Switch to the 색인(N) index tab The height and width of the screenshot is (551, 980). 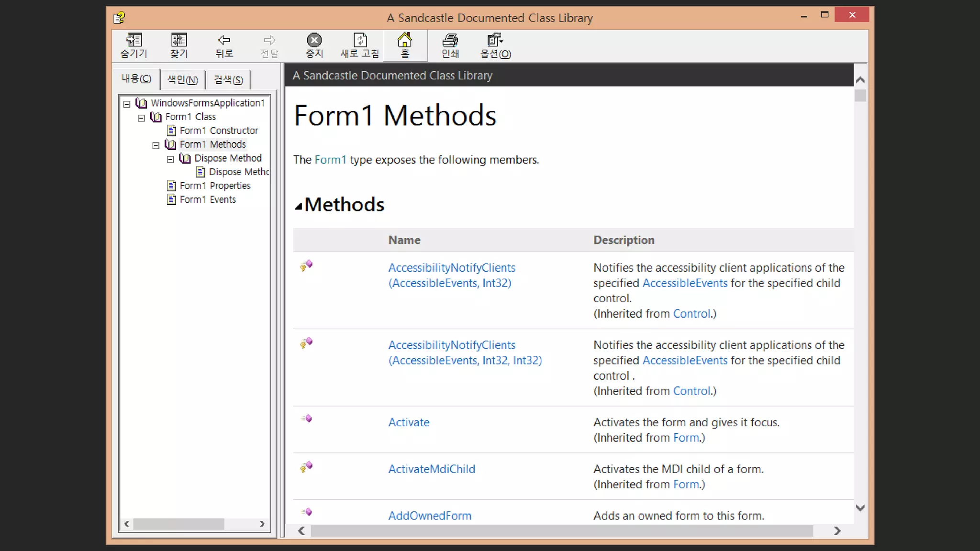(182, 79)
